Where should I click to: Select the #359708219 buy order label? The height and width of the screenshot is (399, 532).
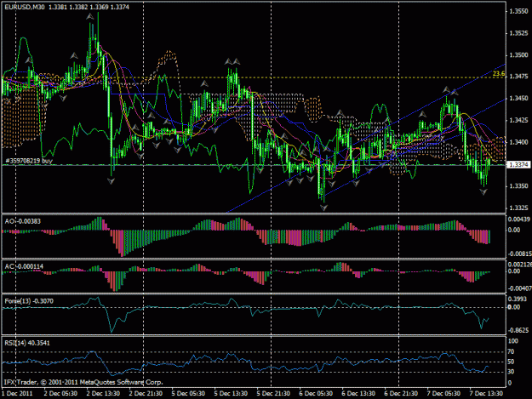coord(29,161)
